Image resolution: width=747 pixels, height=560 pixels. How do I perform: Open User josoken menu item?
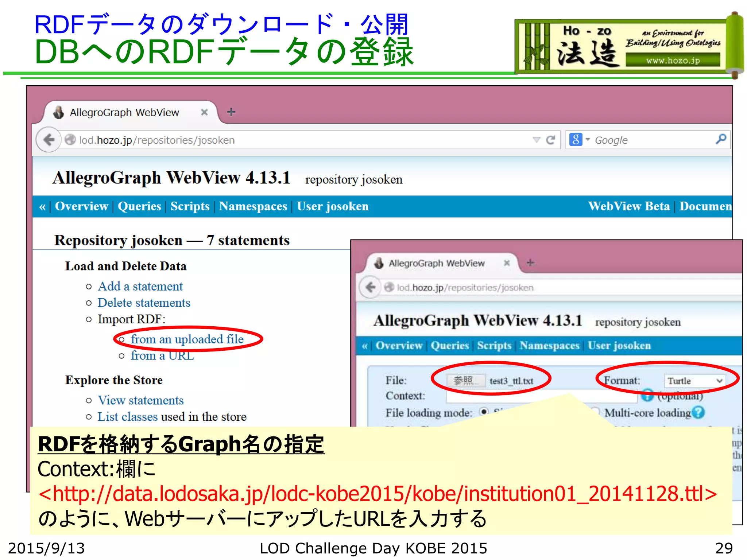pos(333,206)
